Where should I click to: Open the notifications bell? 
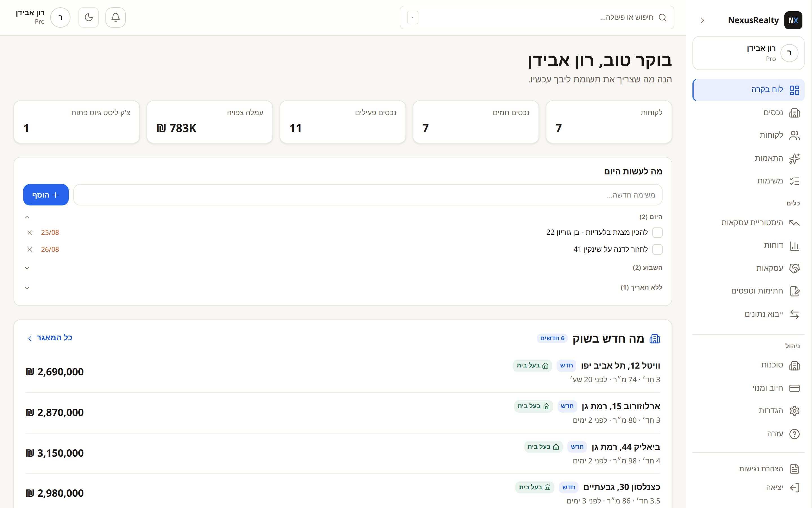click(x=115, y=17)
